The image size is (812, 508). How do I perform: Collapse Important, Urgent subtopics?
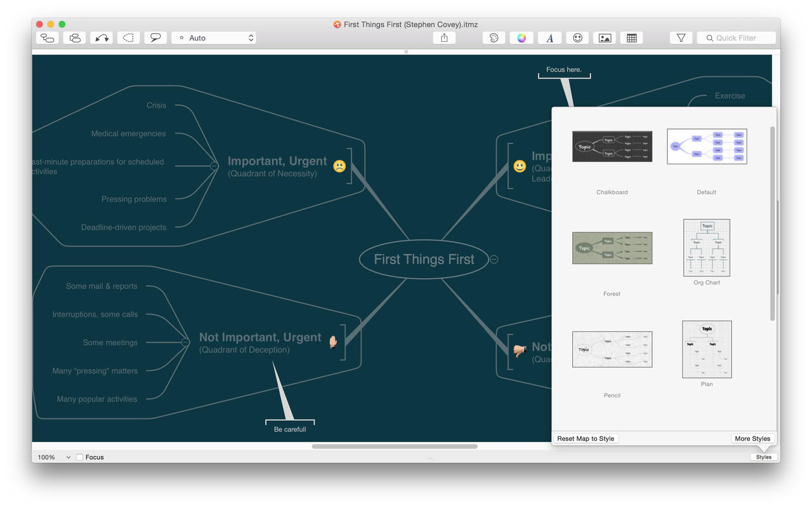click(214, 166)
